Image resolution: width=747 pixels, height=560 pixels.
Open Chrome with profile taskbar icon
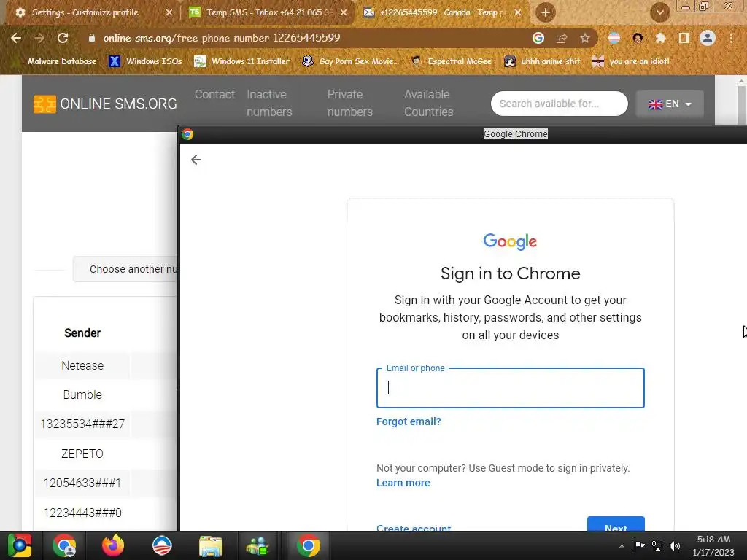pyautogui.click(x=64, y=545)
